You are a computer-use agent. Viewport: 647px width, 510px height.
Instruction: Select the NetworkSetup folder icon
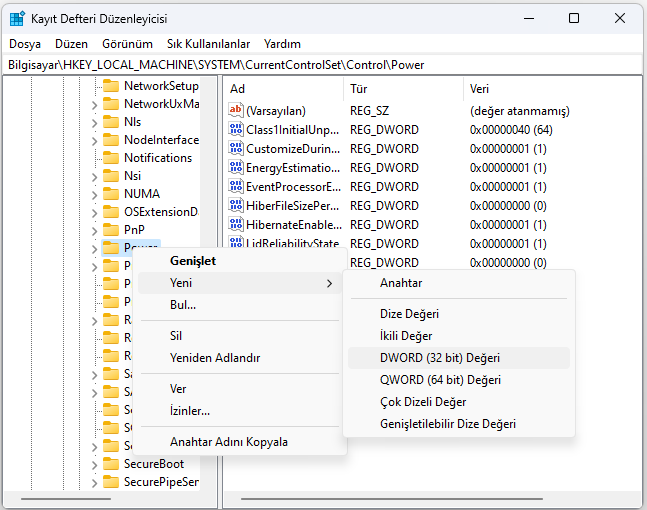point(111,86)
